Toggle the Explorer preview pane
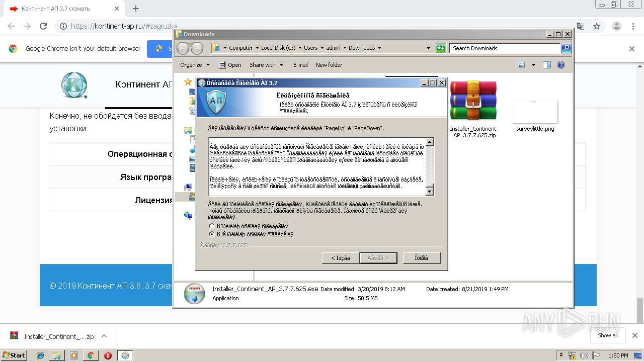The height and width of the screenshot is (362, 644). coord(547,65)
